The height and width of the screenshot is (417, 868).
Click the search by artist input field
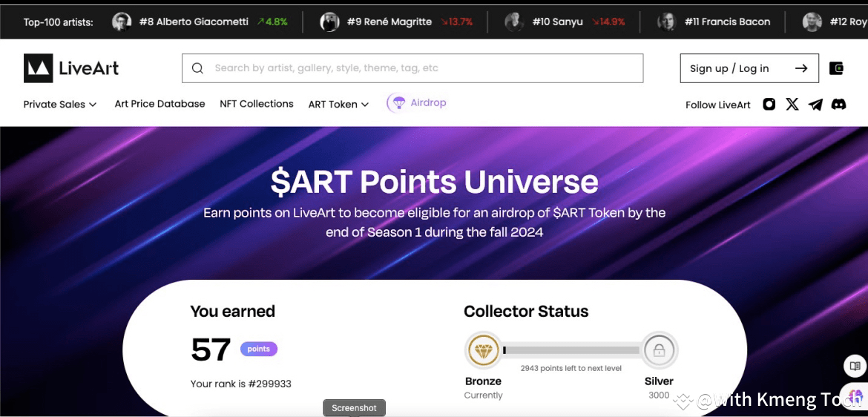(x=412, y=68)
